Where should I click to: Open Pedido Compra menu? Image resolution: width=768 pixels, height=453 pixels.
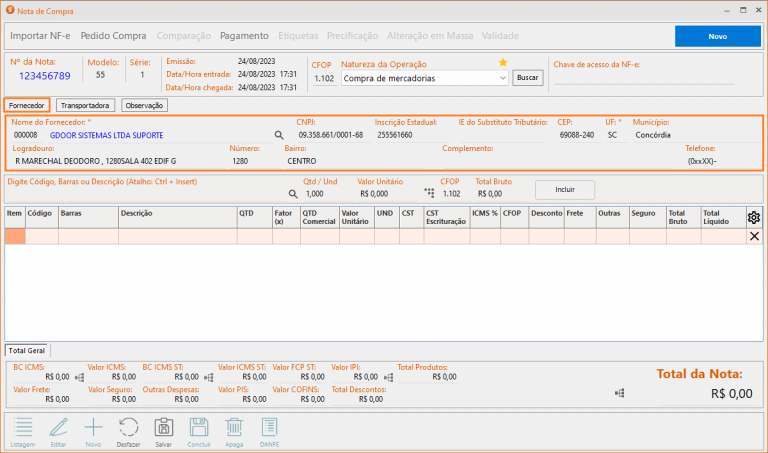(x=113, y=36)
